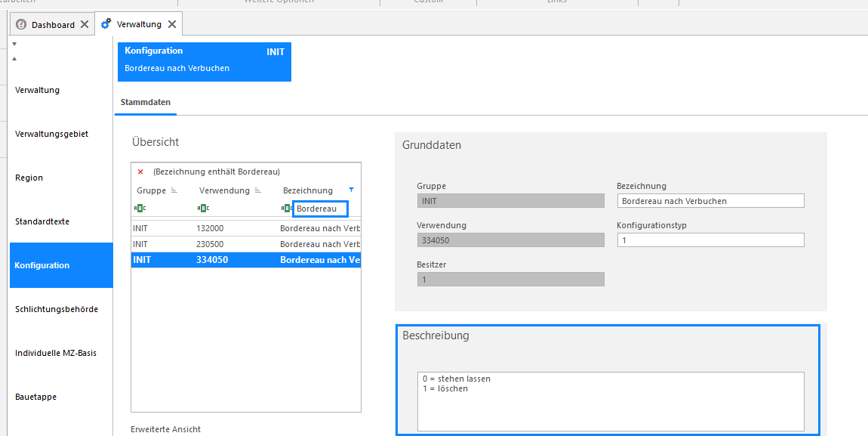The image size is (868, 436).
Task: Switch to the Dashboard tab
Action: click(x=53, y=25)
